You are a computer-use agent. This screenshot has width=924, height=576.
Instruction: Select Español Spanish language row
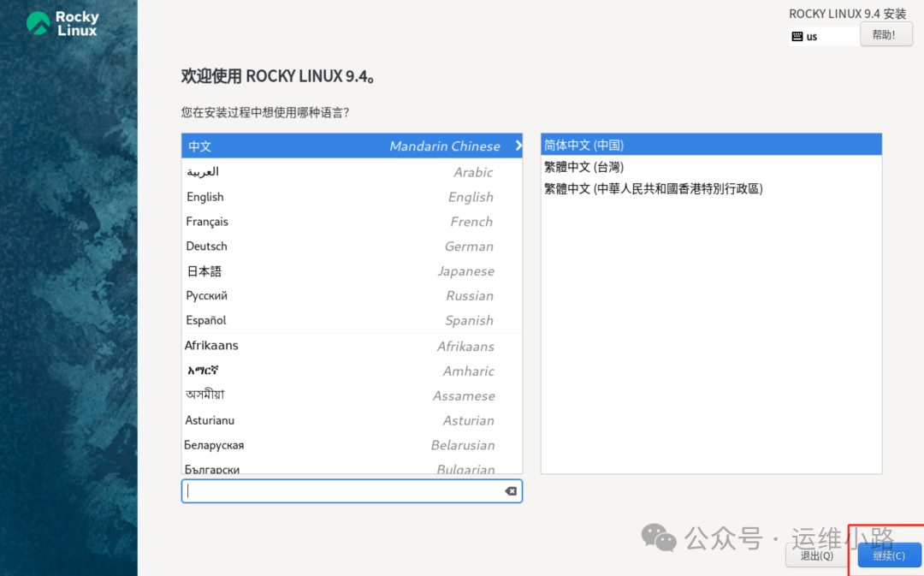click(352, 321)
